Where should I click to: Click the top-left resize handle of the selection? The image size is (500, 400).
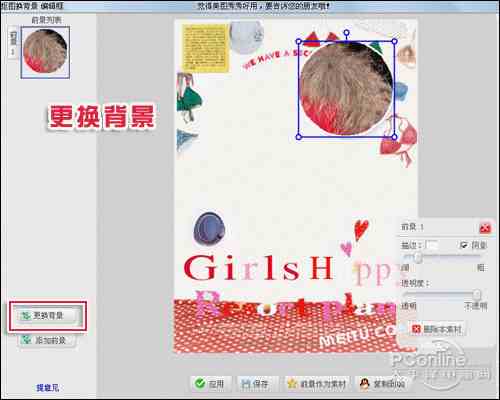point(299,41)
